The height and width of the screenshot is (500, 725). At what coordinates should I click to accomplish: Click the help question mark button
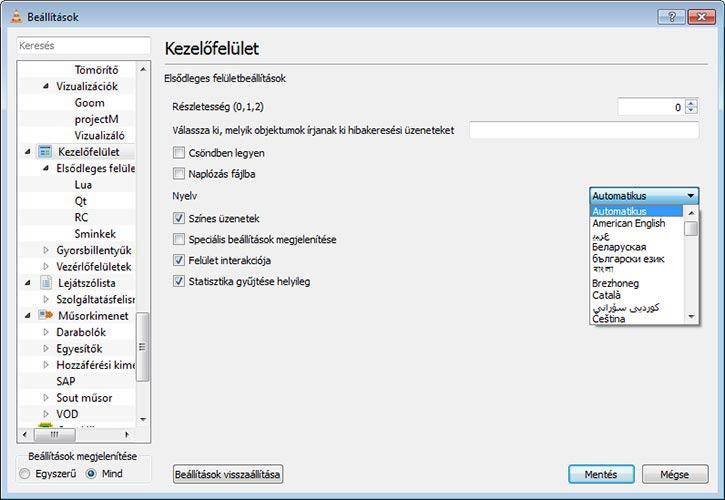671,17
